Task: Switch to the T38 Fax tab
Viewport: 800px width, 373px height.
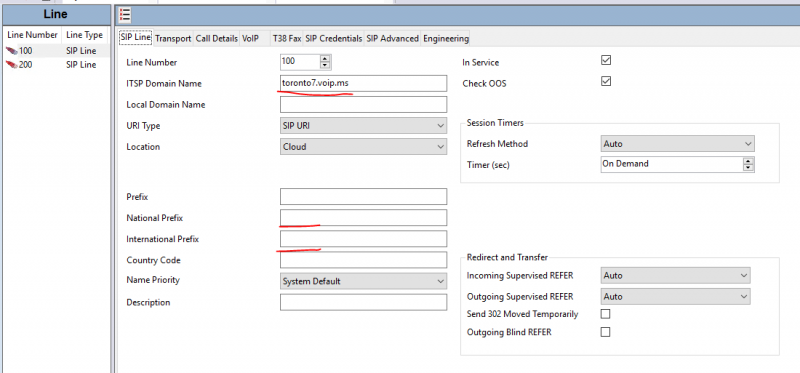Action: [x=287, y=38]
